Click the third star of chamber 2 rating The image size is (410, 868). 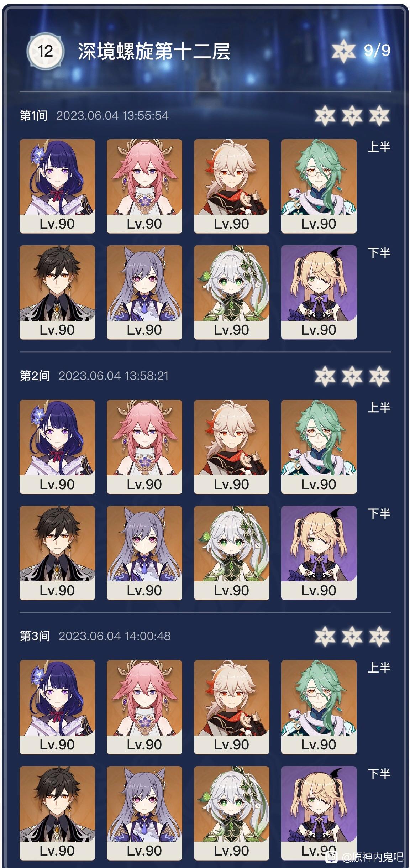pos(379,376)
